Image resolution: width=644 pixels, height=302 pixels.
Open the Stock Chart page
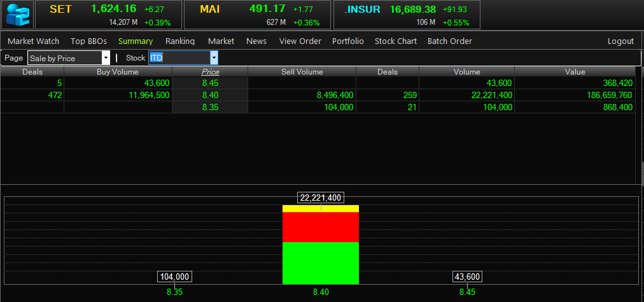(396, 41)
